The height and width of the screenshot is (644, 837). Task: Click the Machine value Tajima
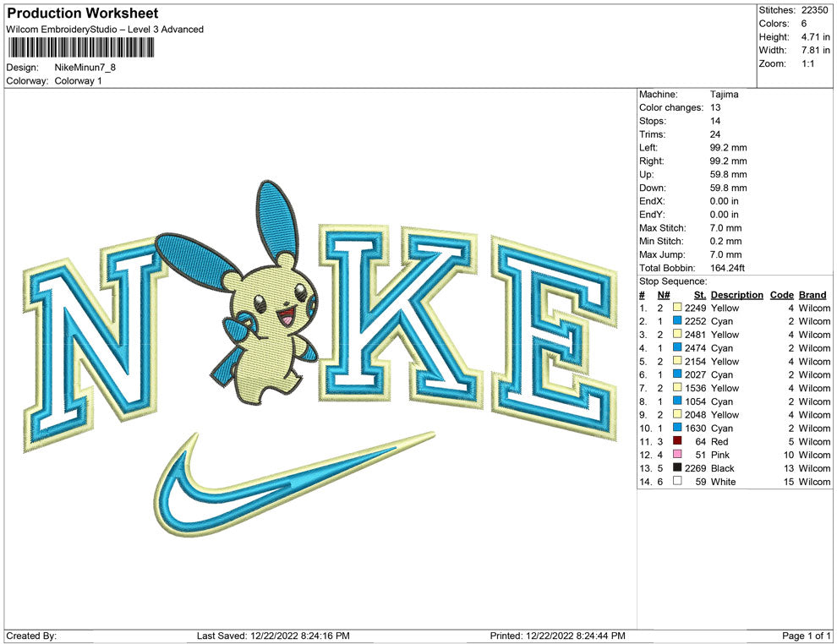pyautogui.click(x=724, y=94)
